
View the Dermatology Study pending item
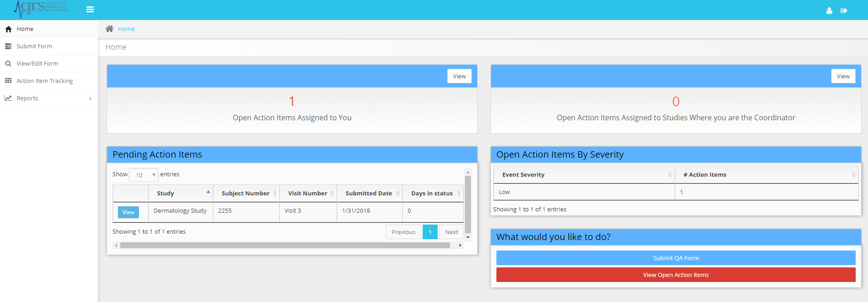pos(128,212)
